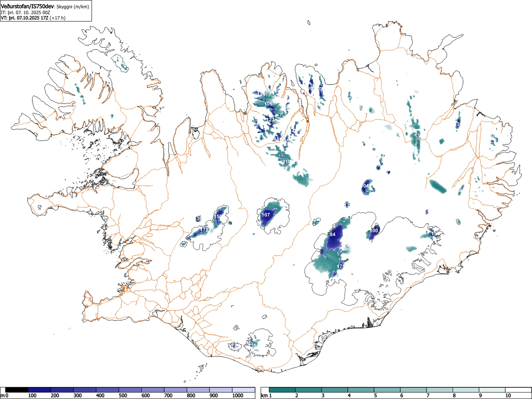Click the map value label 107

pos(266,215)
